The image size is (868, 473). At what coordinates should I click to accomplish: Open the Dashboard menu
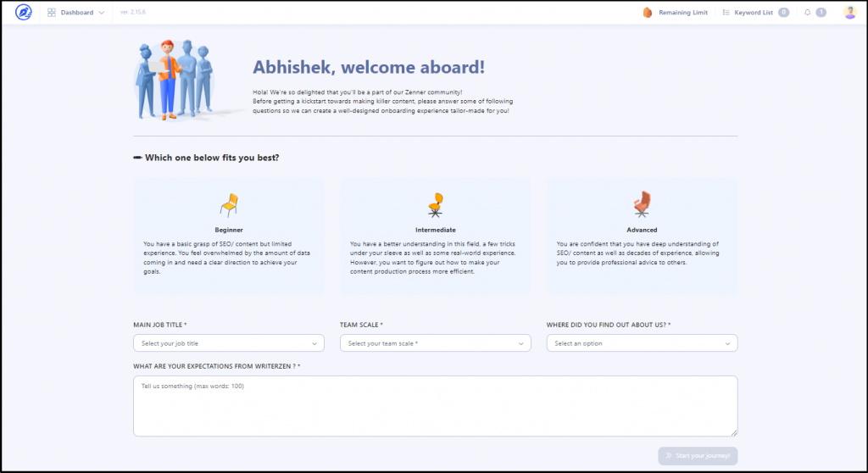point(76,12)
